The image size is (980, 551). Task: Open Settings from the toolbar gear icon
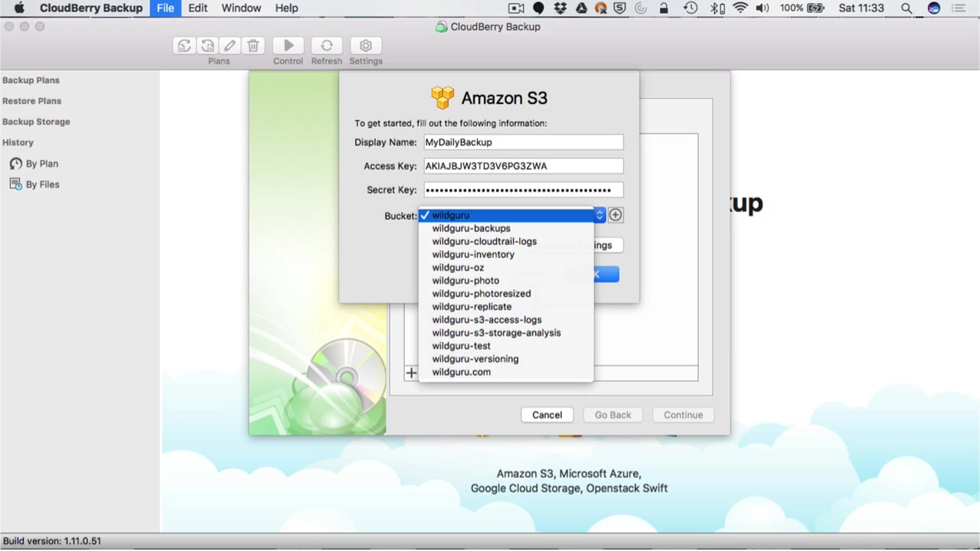coord(366,46)
